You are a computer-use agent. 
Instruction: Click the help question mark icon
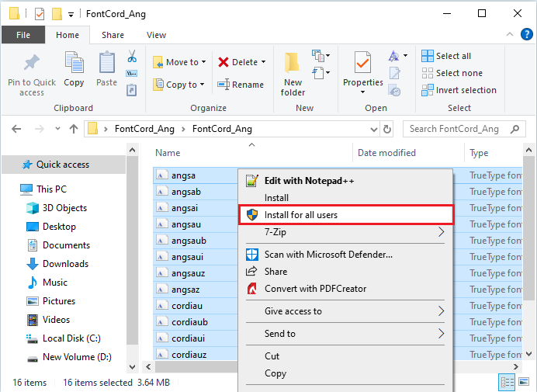coord(527,35)
